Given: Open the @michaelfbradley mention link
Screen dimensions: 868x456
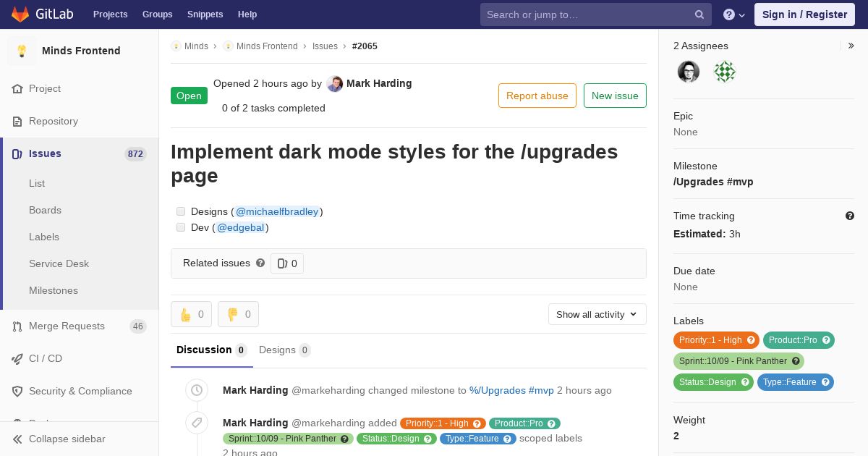Looking at the screenshot, I should coord(277,211).
